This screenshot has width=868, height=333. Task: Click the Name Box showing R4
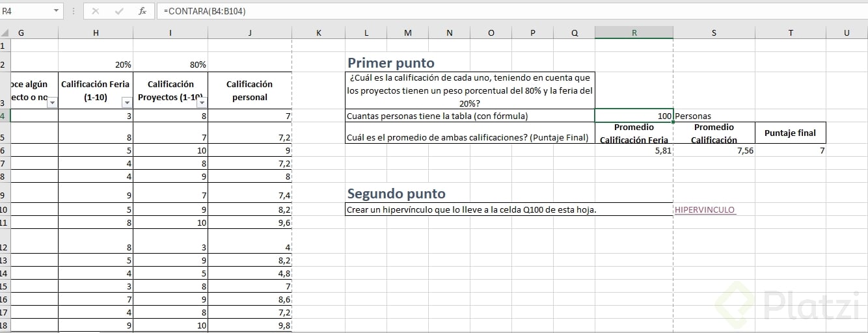[x=26, y=11]
